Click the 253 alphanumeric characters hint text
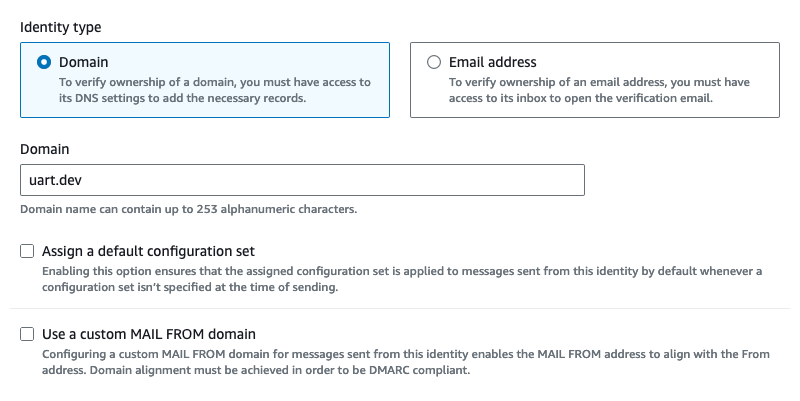The width and height of the screenshot is (800, 401). (x=189, y=209)
